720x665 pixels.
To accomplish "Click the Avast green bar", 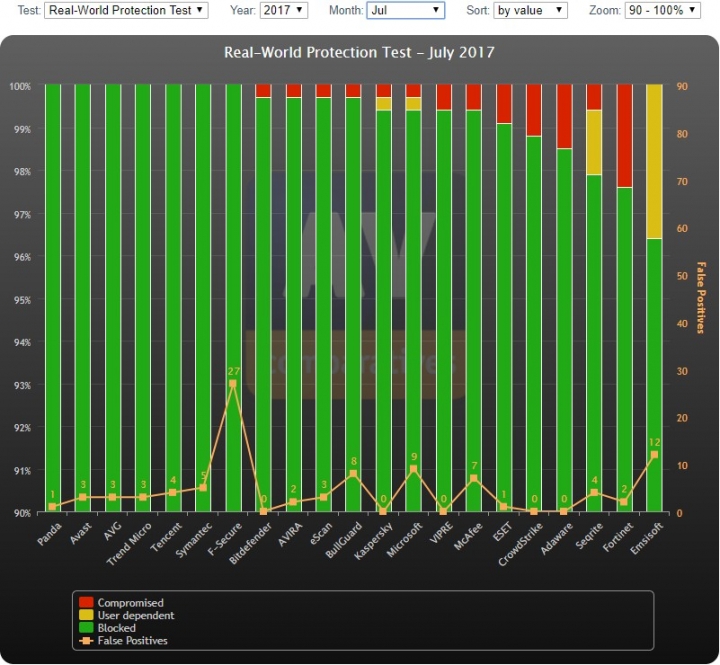I will (83, 298).
